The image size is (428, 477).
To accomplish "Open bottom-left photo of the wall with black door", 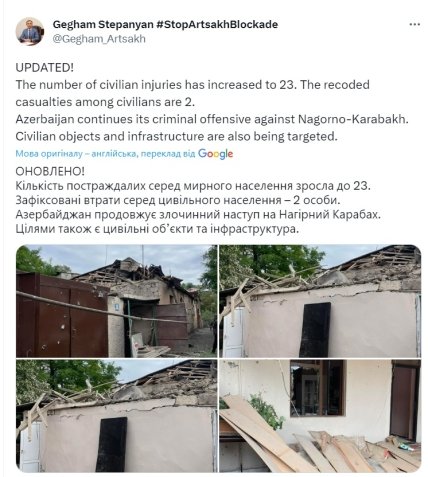I will tap(117, 416).
